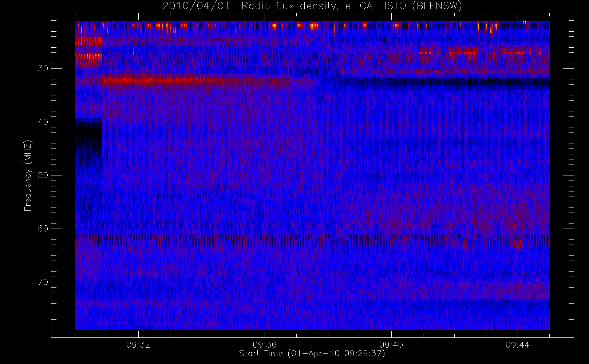The height and width of the screenshot is (364, 589).
Task: Click the 50 frequency tick label
Action: click(x=43, y=175)
